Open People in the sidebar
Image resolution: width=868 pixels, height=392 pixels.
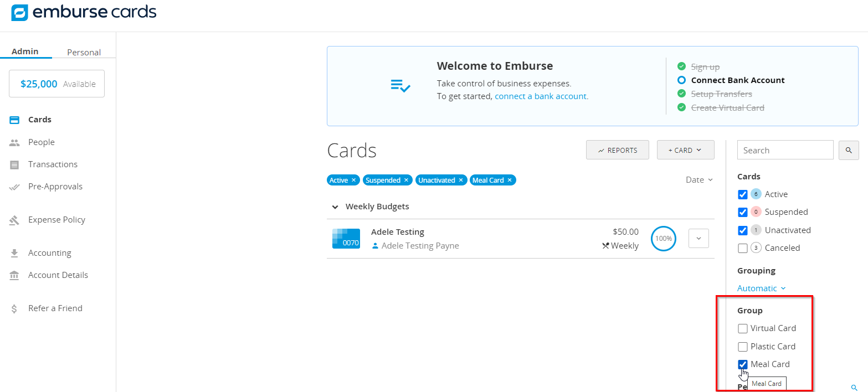41,142
